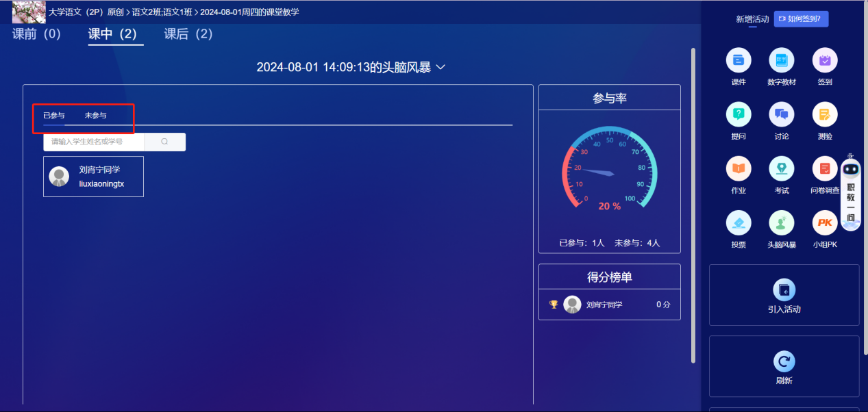Screen dimensions: 868x412
Task: Open the 讨论 discussion icon
Action: tap(781, 114)
